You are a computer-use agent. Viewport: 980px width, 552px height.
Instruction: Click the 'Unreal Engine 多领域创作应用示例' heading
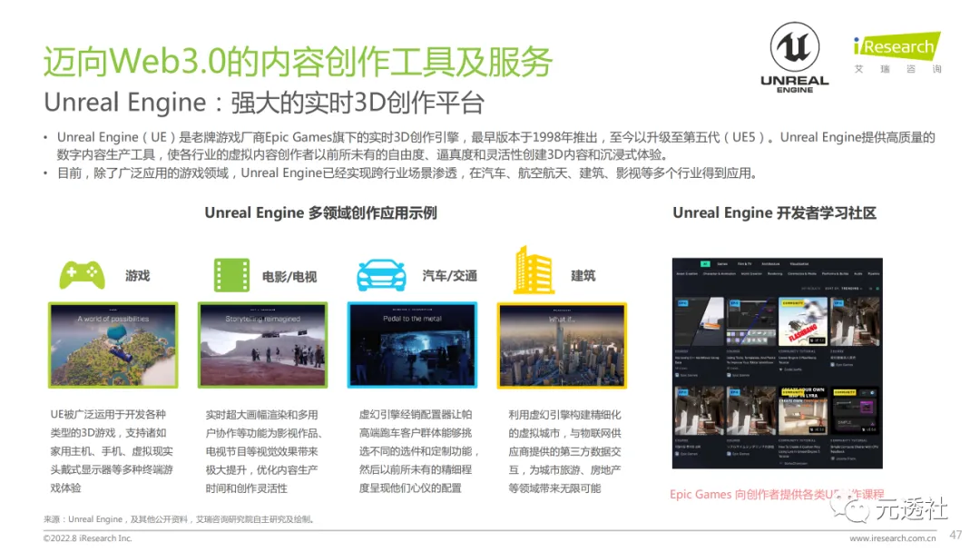click(320, 213)
